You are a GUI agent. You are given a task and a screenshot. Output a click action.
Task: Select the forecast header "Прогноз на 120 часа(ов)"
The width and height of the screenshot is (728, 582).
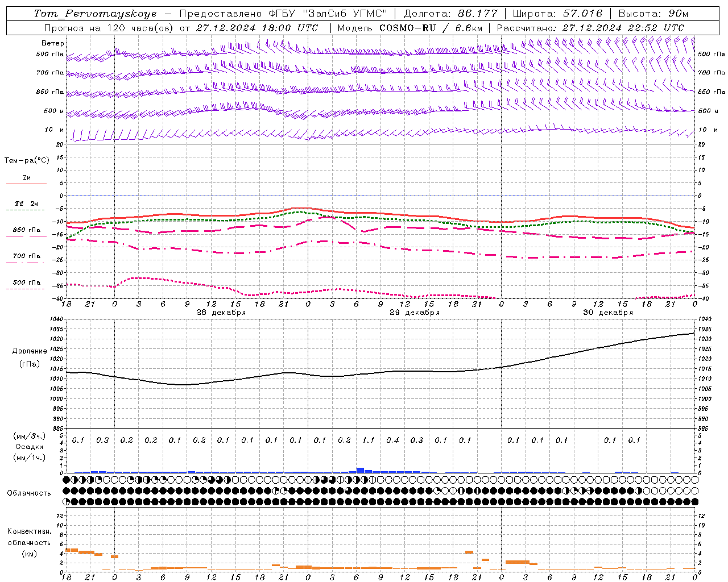109,28
